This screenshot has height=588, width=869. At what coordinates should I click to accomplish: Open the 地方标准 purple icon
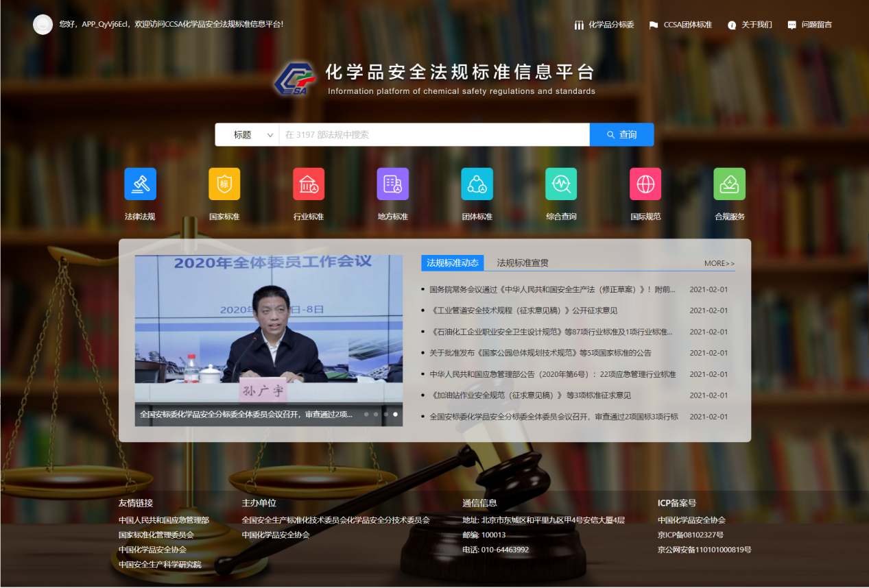[392, 184]
